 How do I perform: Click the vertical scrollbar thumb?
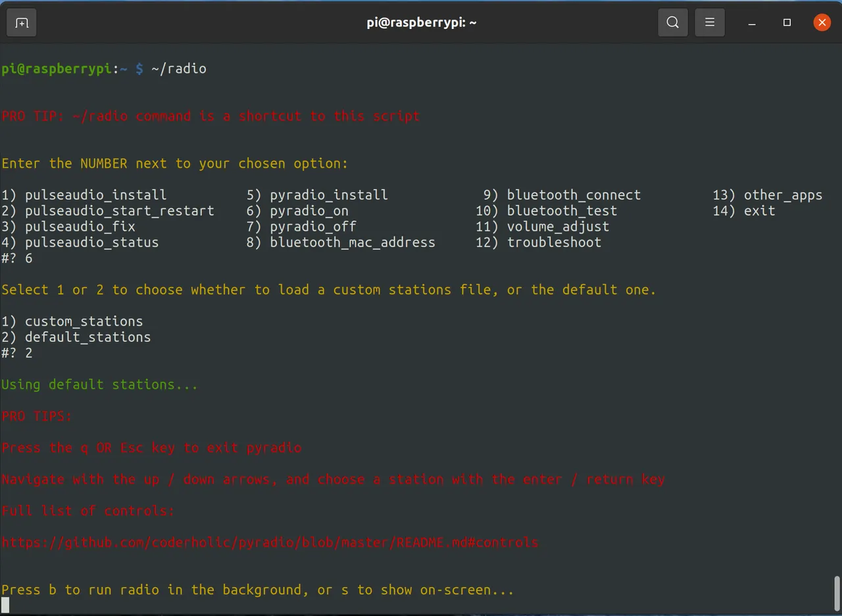click(837, 594)
